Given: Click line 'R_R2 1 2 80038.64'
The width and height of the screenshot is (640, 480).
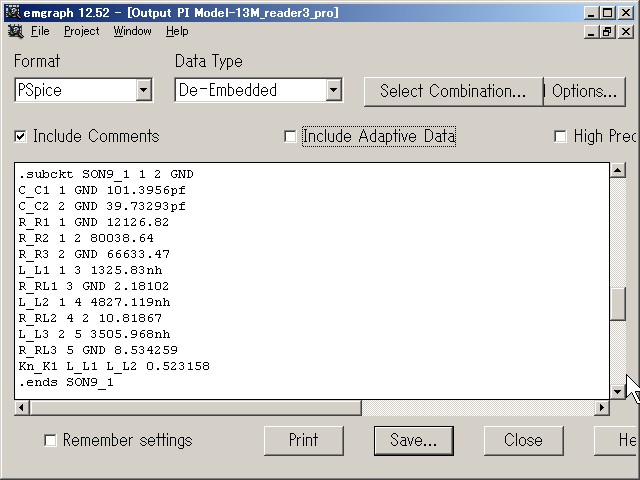Looking at the screenshot, I should point(86,238).
